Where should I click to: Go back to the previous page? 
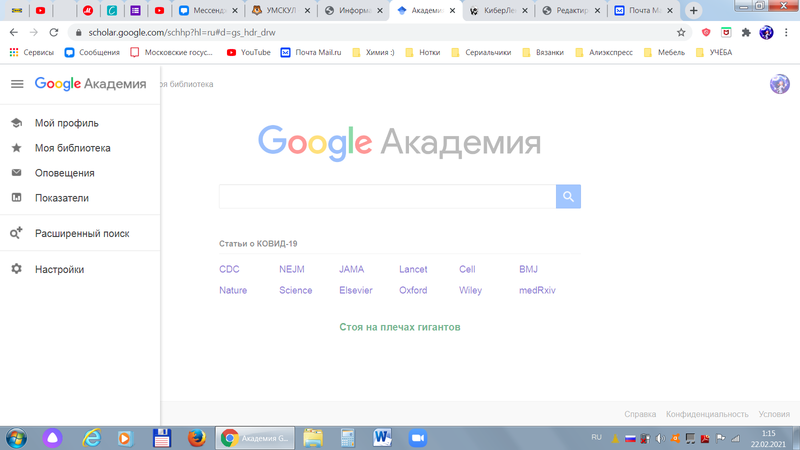coord(14,32)
